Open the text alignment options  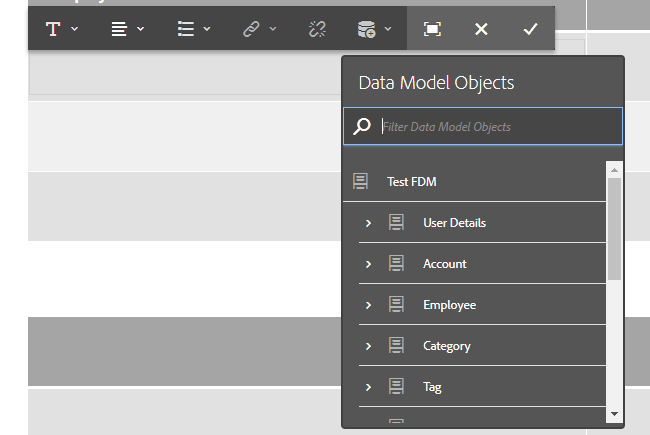tap(127, 29)
